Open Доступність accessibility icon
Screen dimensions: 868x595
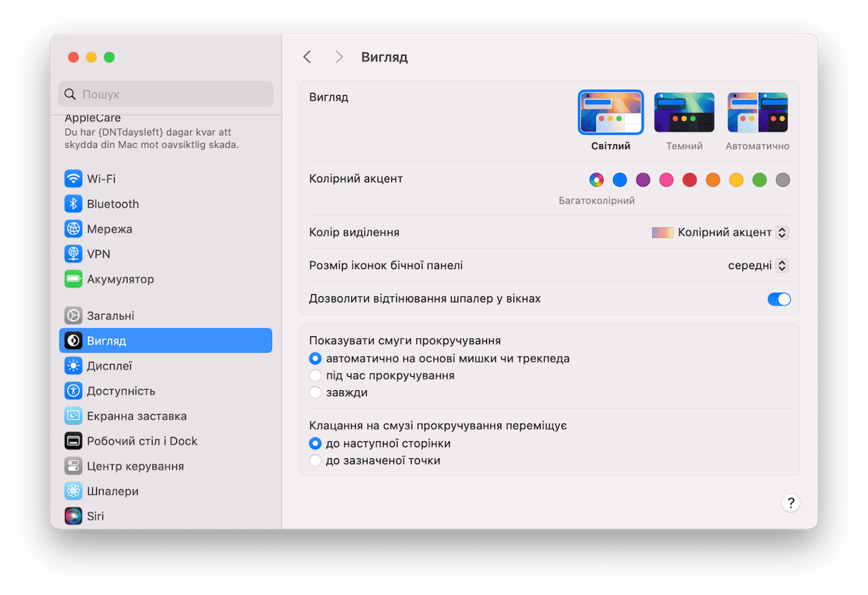click(73, 391)
